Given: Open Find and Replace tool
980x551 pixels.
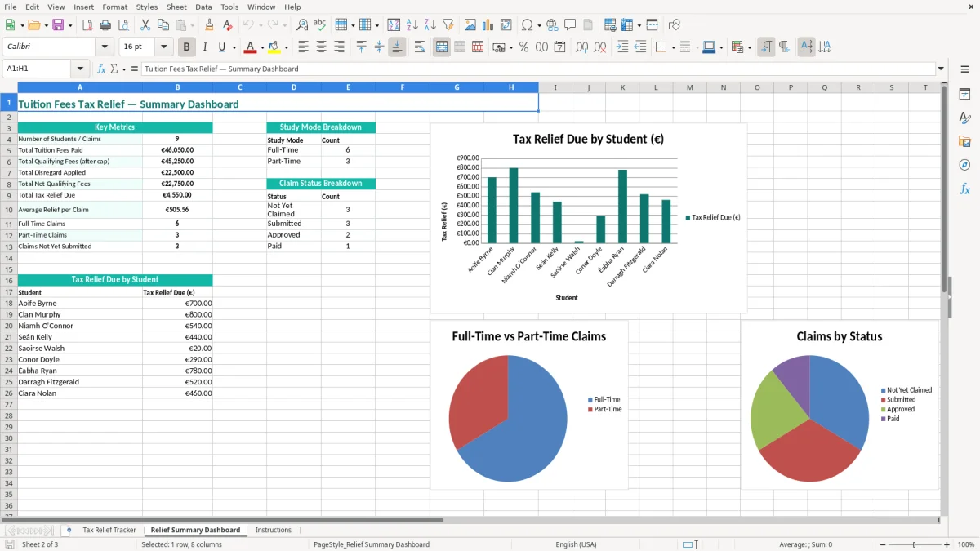Looking at the screenshot, I should click(302, 25).
